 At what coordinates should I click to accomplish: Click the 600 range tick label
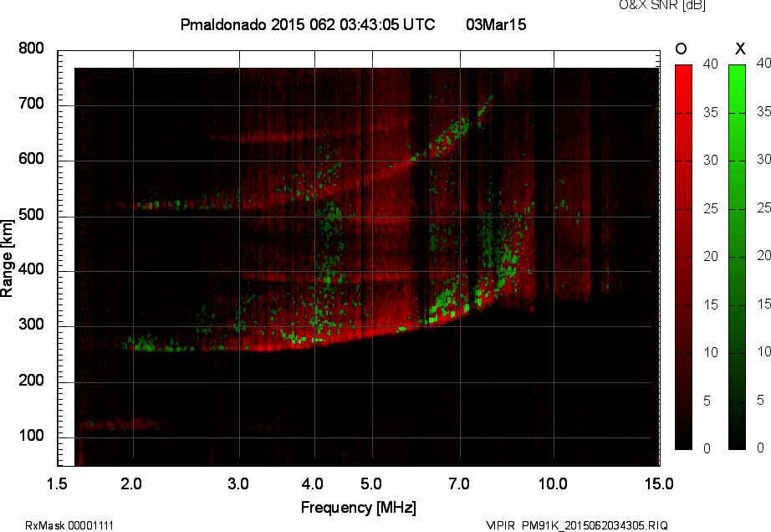pyautogui.click(x=31, y=159)
